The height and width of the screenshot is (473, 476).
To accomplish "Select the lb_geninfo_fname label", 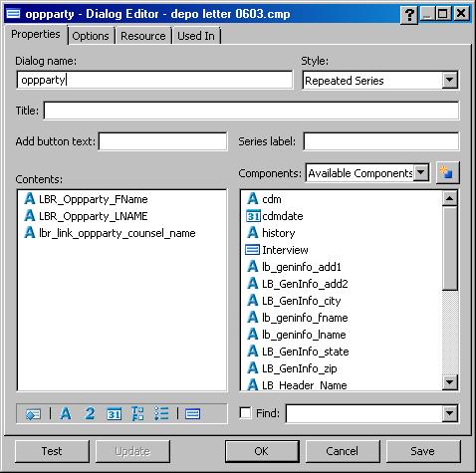I will tap(305, 318).
